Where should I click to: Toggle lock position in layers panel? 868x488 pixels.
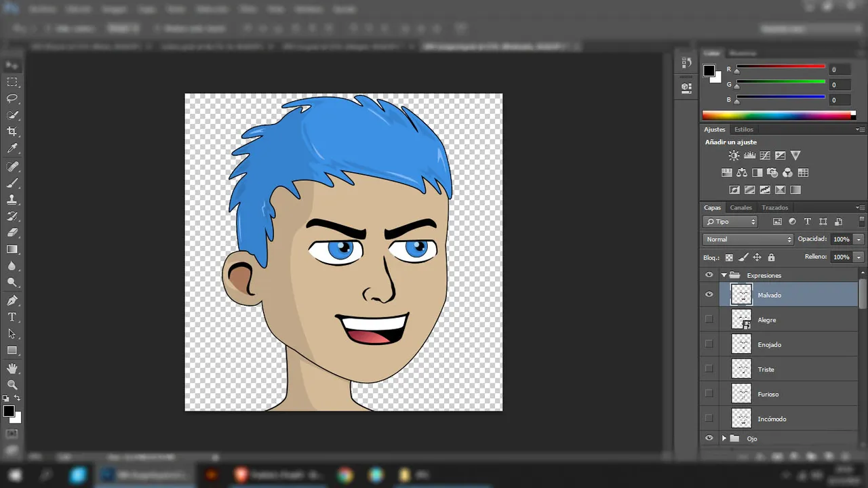click(x=757, y=258)
